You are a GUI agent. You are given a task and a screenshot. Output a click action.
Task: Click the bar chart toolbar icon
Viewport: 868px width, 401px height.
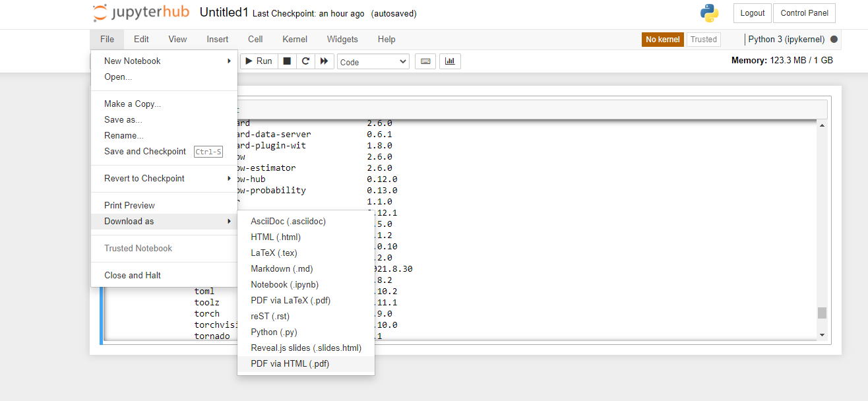click(x=450, y=61)
